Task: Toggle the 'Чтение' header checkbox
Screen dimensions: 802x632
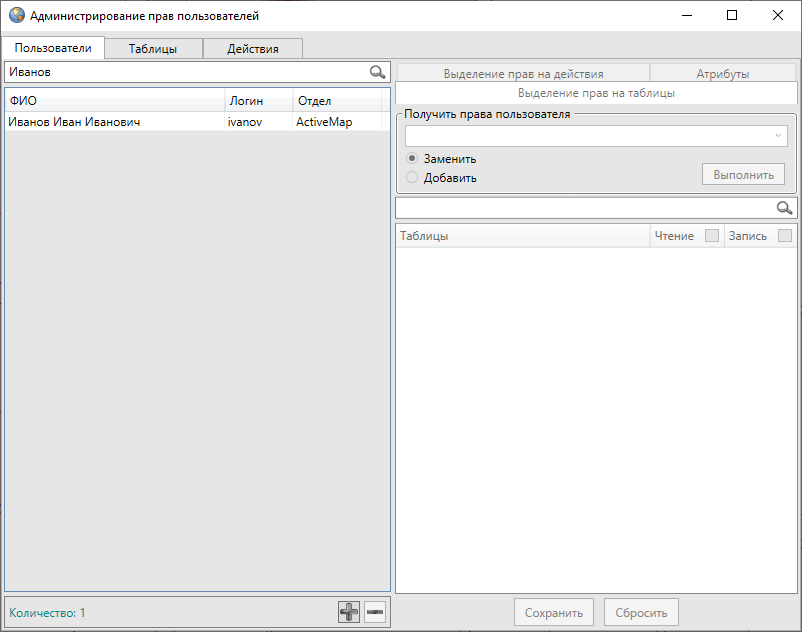Action: (712, 236)
